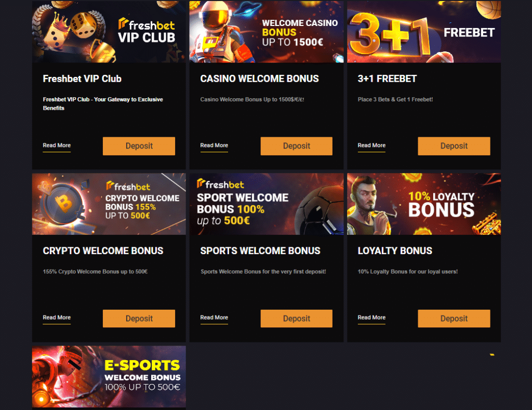This screenshot has width=532, height=410.
Task: Open the Sport Welcome Bonus 100% banner
Action: 267,204
